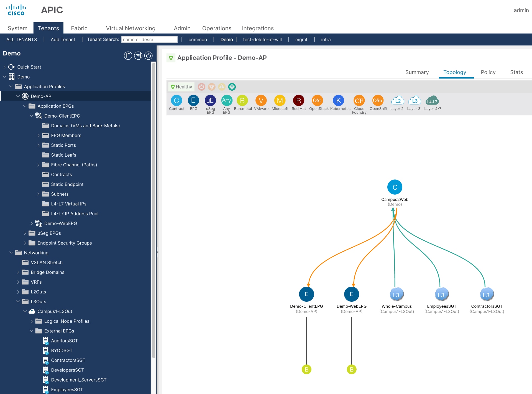The height and width of the screenshot is (394, 532).
Task: Toggle the warning severity filter
Action: coord(222,87)
